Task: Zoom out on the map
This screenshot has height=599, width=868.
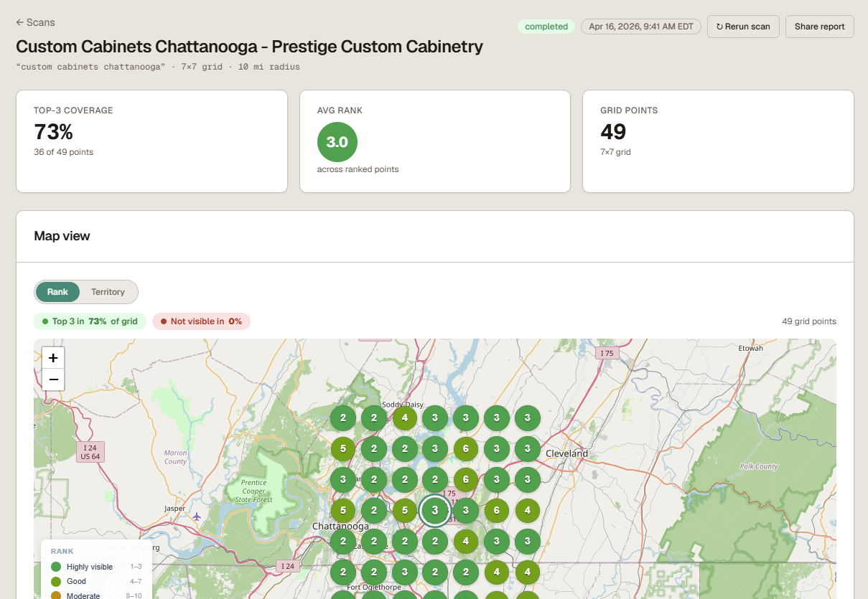Action: click(53, 379)
